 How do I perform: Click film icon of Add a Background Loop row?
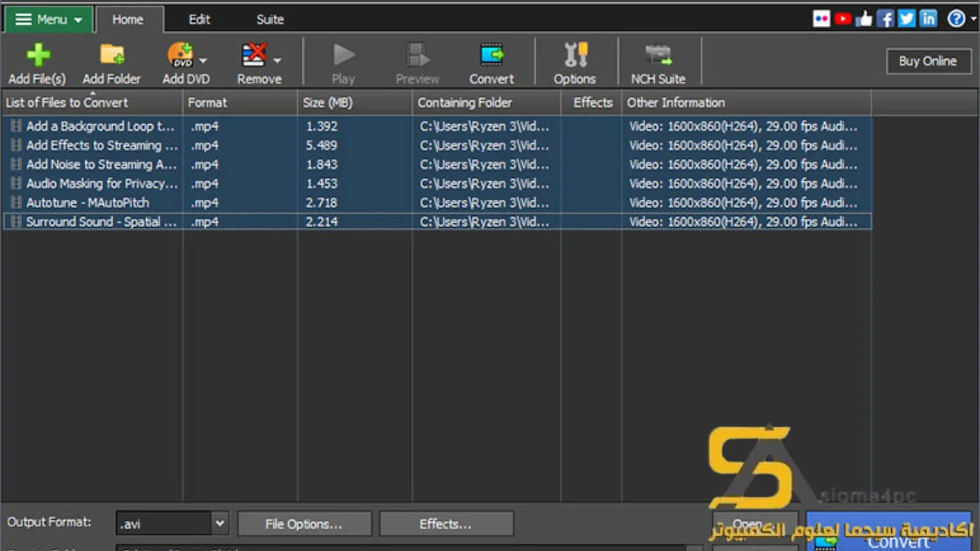[16, 127]
